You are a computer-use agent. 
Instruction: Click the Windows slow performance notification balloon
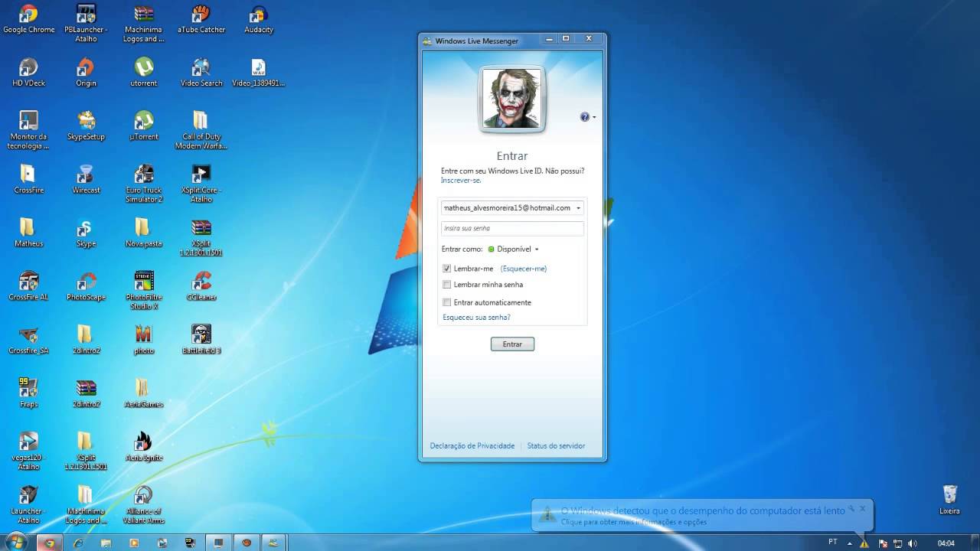click(702, 516)
